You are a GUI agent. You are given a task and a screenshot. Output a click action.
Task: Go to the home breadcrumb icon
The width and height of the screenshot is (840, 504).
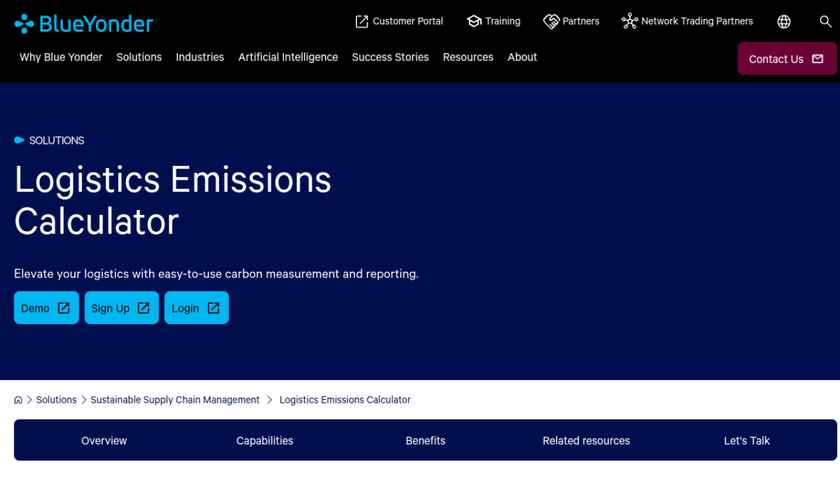tap(18, 400)
